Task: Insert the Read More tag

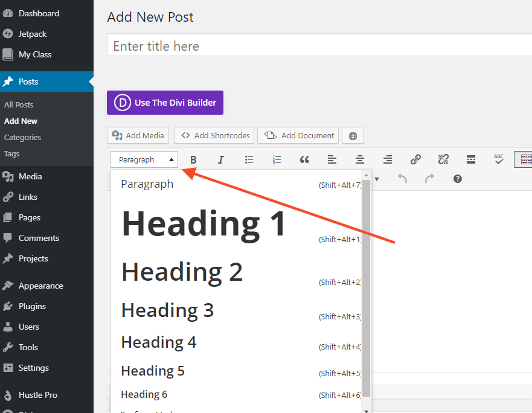Action: (x=471, y=159)
